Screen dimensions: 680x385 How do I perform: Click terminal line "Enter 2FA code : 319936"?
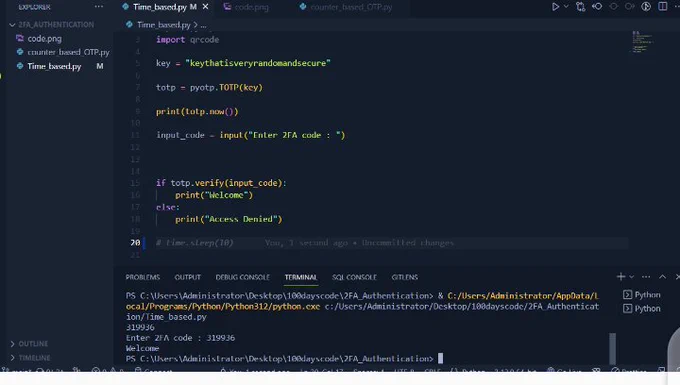click(180, 338)
